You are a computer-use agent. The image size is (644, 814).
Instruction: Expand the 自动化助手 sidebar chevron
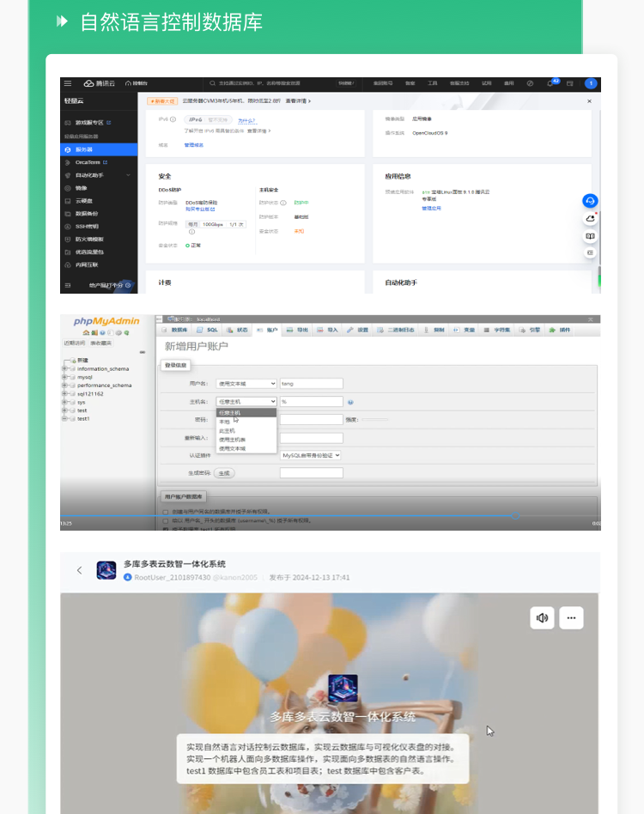[x=128, y=175]
